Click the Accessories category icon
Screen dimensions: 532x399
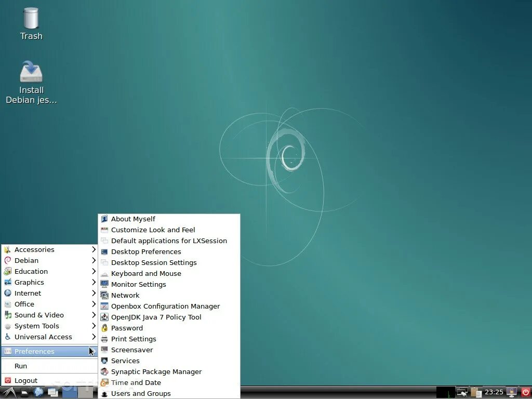7,250
